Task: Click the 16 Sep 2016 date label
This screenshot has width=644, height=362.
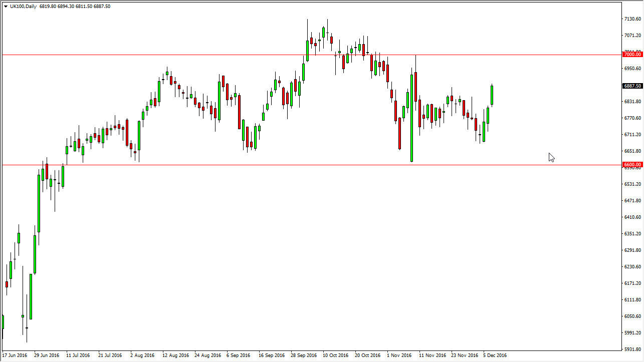Action: (271, 355)
